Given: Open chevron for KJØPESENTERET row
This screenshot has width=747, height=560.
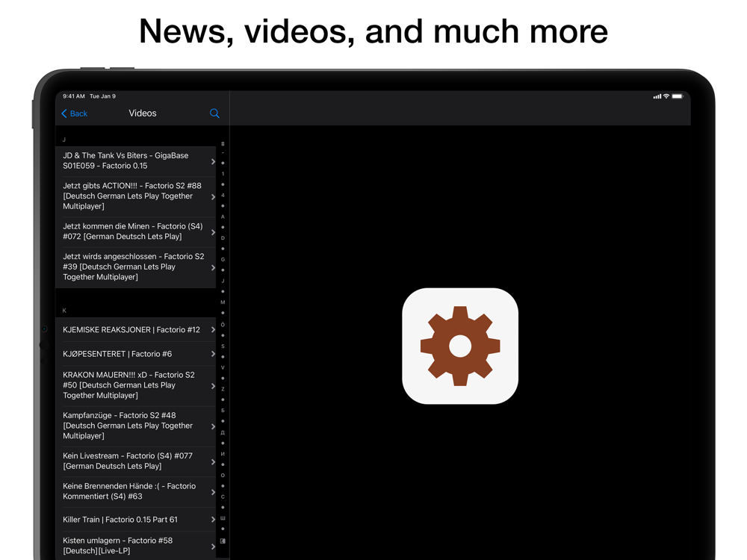Looking at the screenshot, I should coord(213,354).
